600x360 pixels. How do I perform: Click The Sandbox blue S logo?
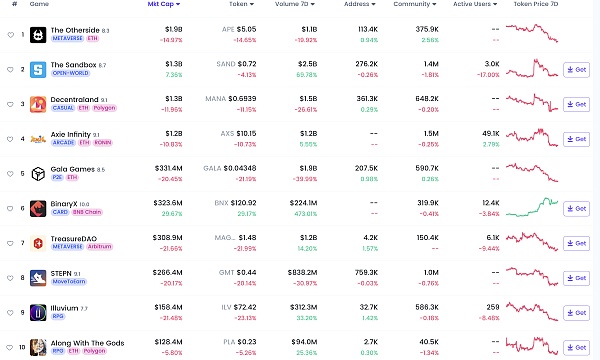[x=38, y=70]
